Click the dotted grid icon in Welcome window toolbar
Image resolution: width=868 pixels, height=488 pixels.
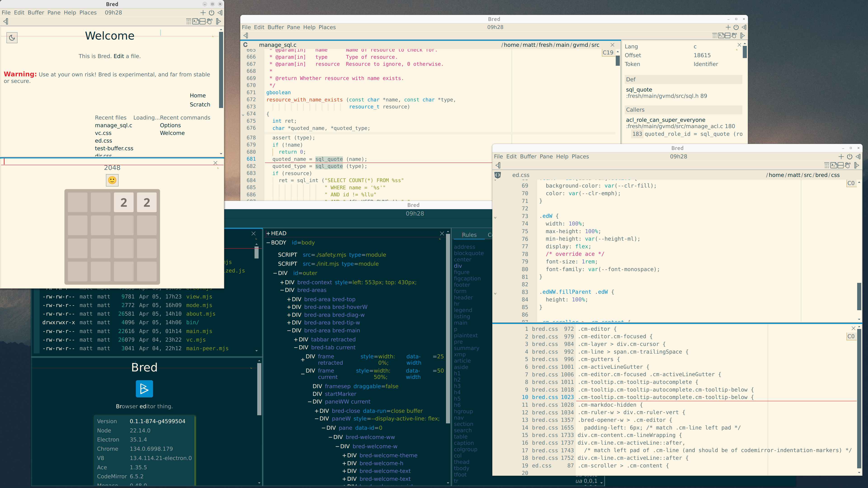point(189,21)
